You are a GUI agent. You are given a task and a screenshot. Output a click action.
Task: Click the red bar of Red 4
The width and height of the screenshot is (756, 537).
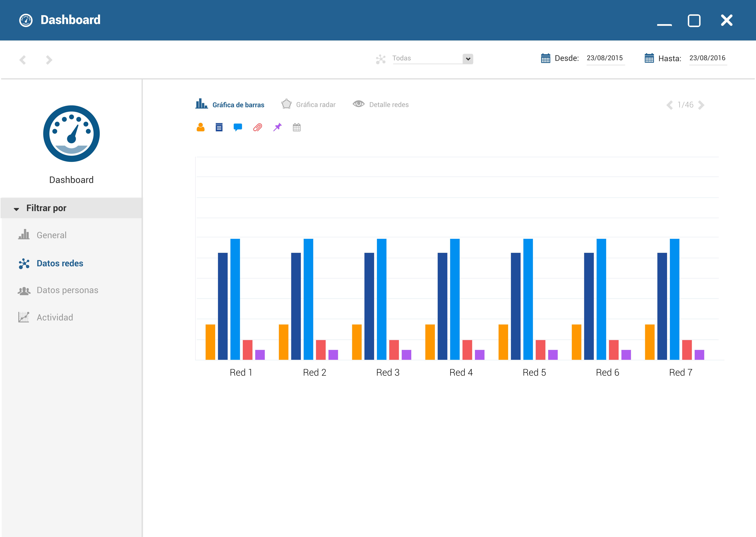pos(467,350)
